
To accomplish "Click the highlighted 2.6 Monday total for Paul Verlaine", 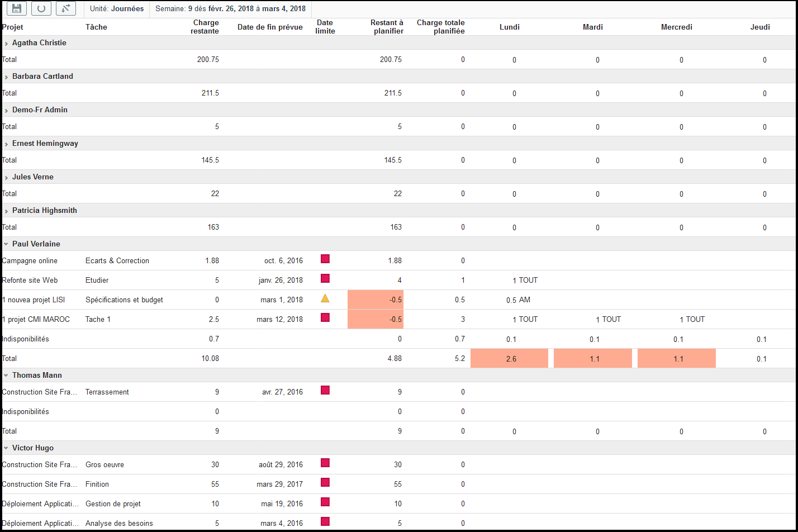I will (510, 359).
